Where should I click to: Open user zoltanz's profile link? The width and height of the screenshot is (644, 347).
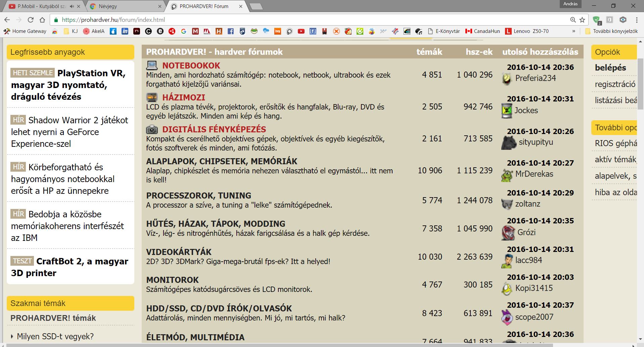(x=527, y=204)
